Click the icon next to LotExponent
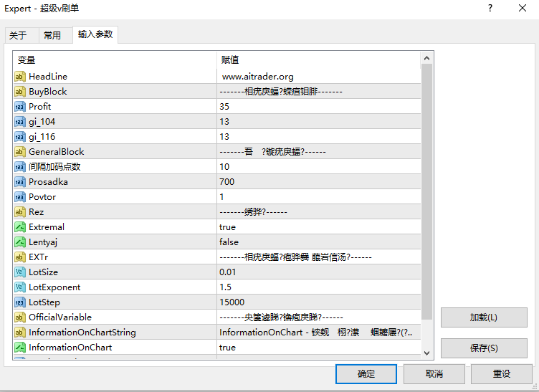This screenshot has height=392, width=539. [20, 287]
